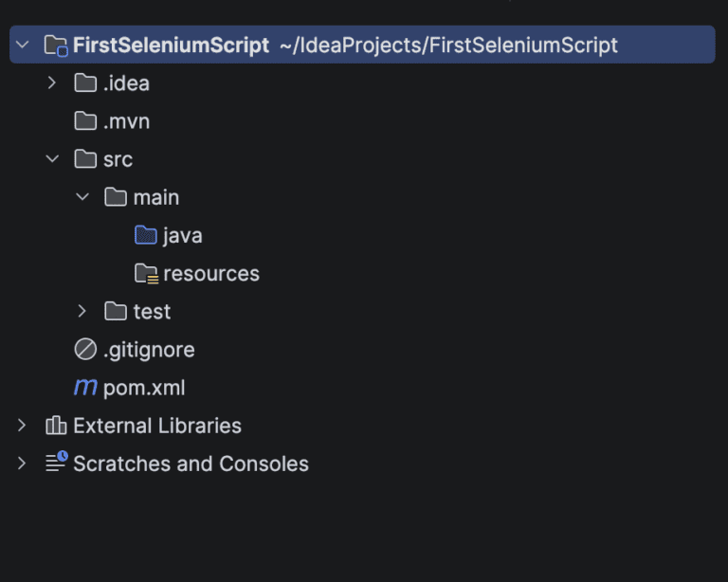The image size is (728, 582).
Task: Expand the test folder chevron
Action: 82,312
